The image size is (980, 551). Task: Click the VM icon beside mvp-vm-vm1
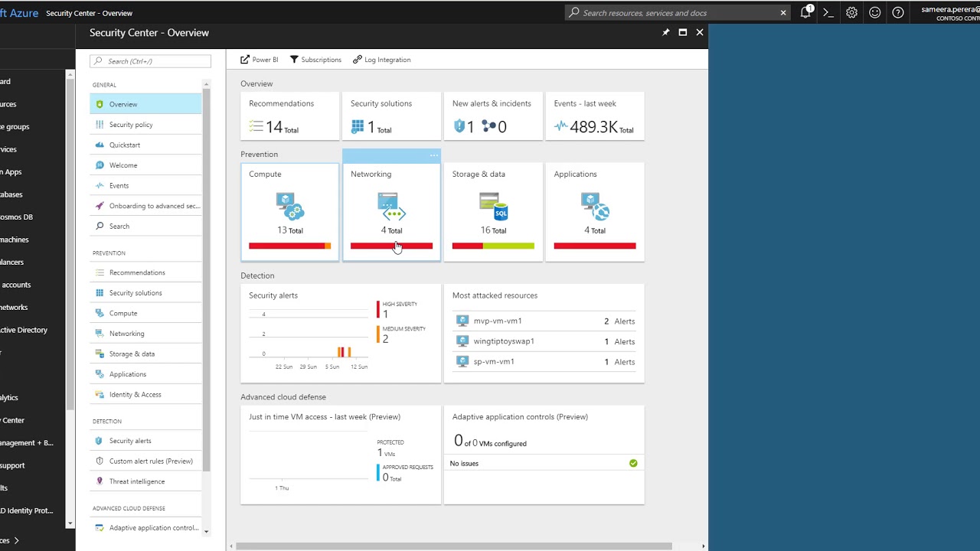point(462,321)
